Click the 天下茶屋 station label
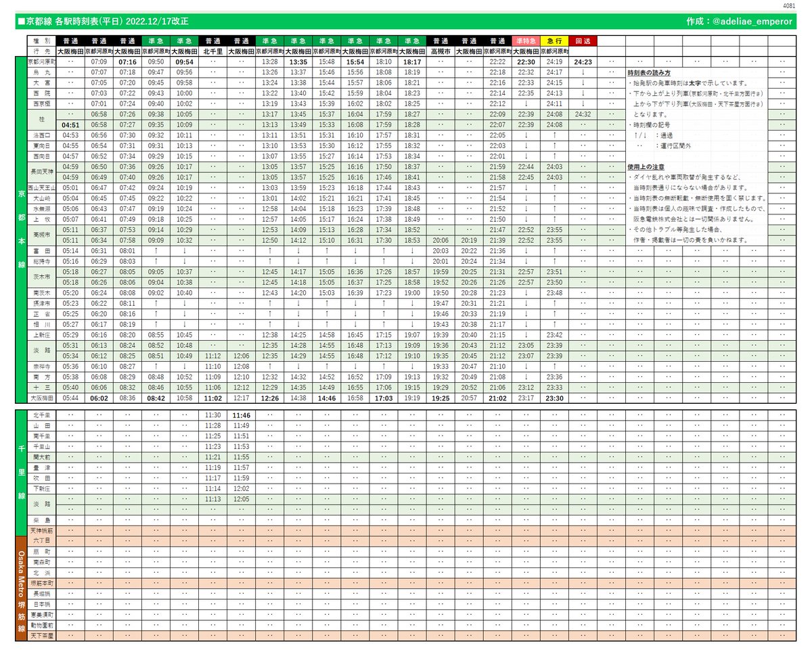Screen dimensions: 812x652 pyautogui.click(x=42, y=636)
